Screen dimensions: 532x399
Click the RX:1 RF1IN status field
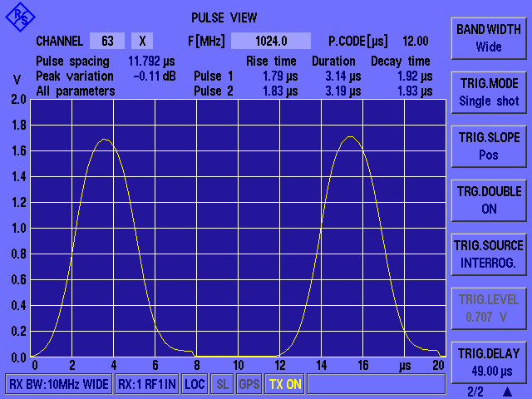(146, 384)
